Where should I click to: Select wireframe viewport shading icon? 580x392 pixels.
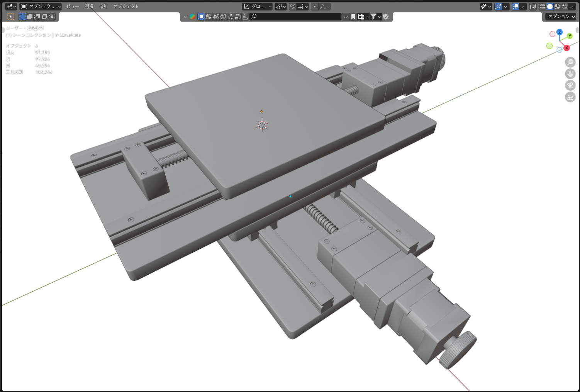(543, 7)
